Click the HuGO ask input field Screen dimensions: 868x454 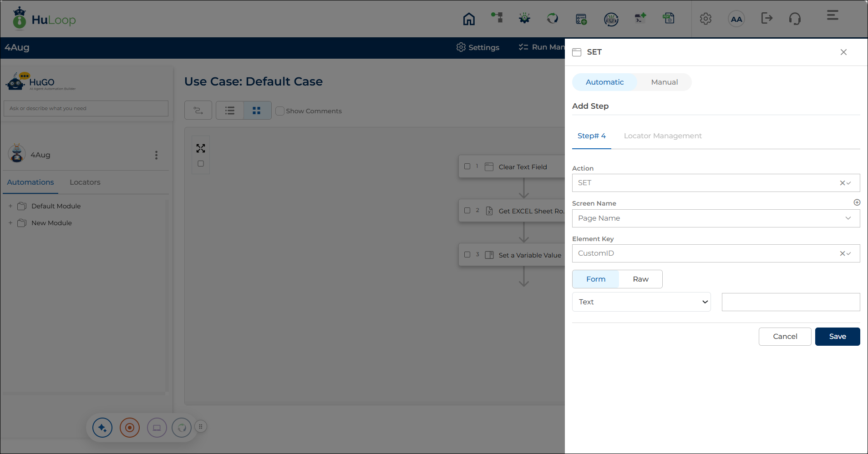point(86,108)
